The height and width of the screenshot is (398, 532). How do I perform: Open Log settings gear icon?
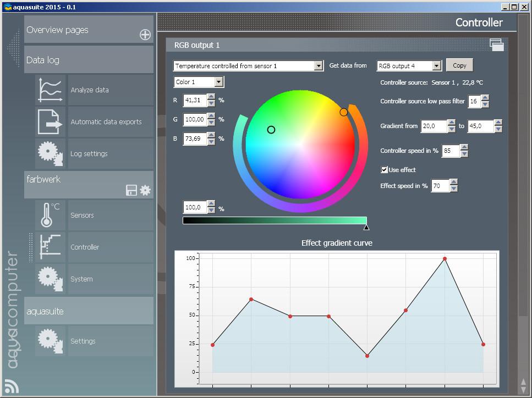[50, 154]
